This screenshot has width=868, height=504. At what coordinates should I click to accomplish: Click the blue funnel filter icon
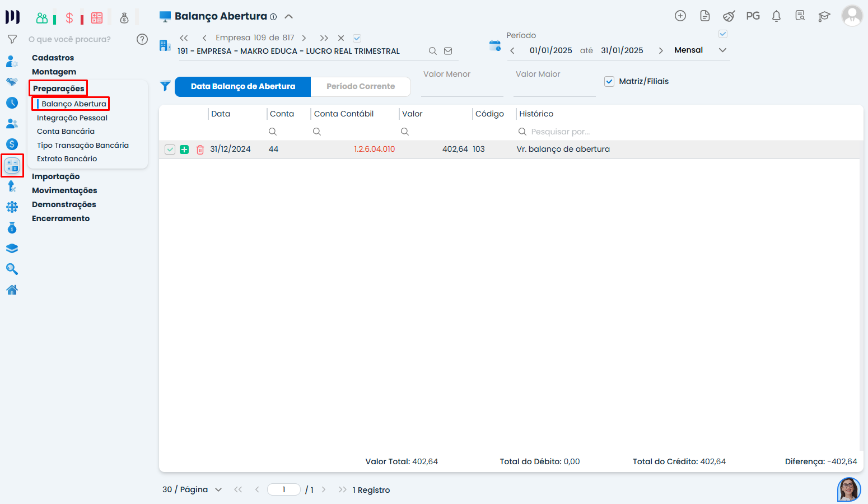click(165, 86)
